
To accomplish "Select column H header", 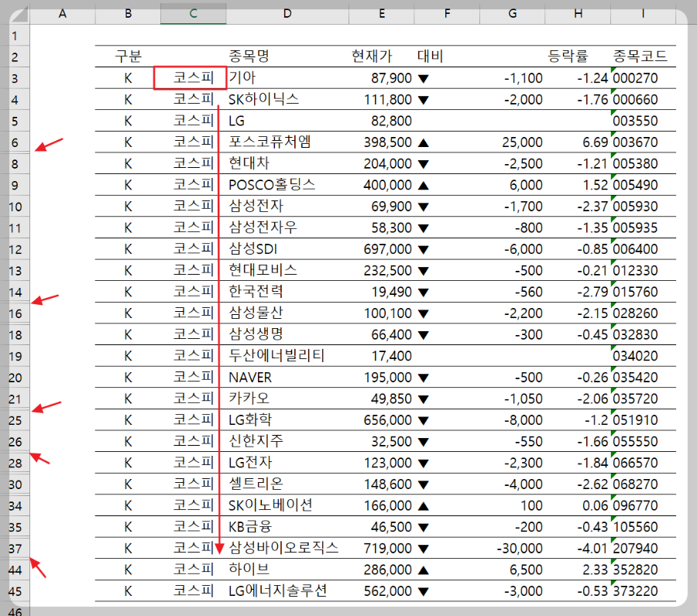I will coord(578,13).
